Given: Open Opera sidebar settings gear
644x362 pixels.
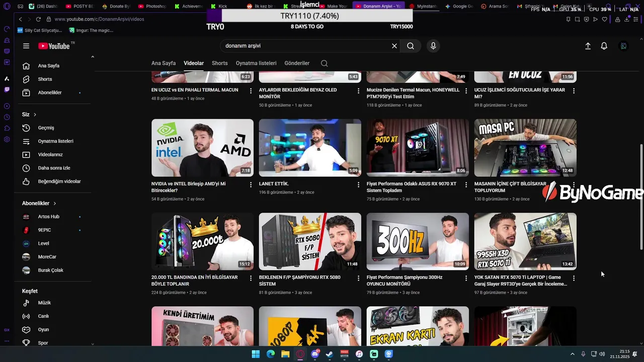Looking at the screenshot, I should (x=7, y=139).
